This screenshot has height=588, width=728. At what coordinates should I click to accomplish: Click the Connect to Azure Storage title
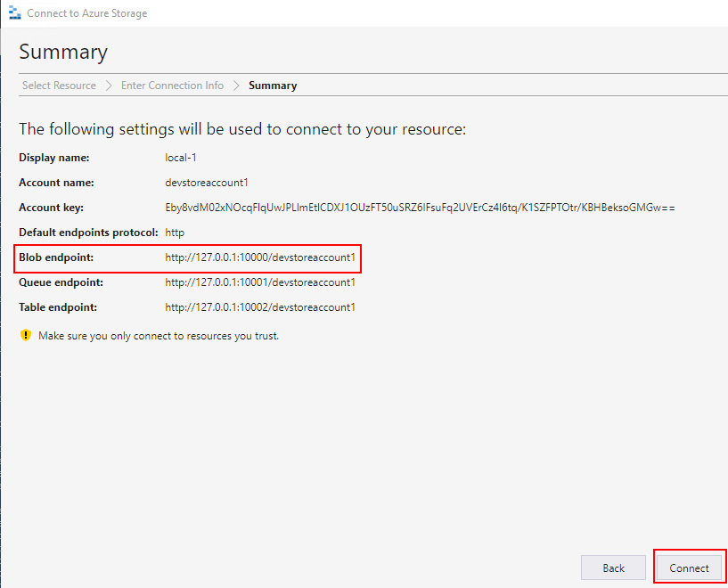[86, 13]
